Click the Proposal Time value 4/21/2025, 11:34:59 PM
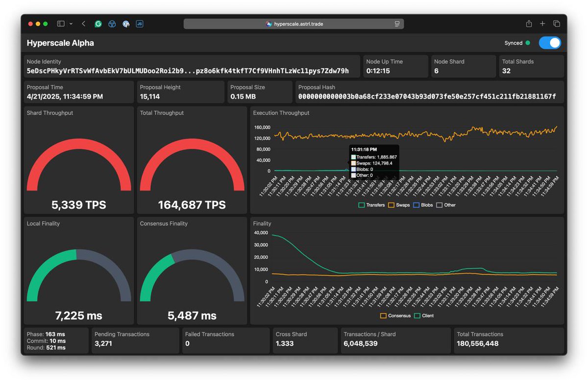 [65, 96]
